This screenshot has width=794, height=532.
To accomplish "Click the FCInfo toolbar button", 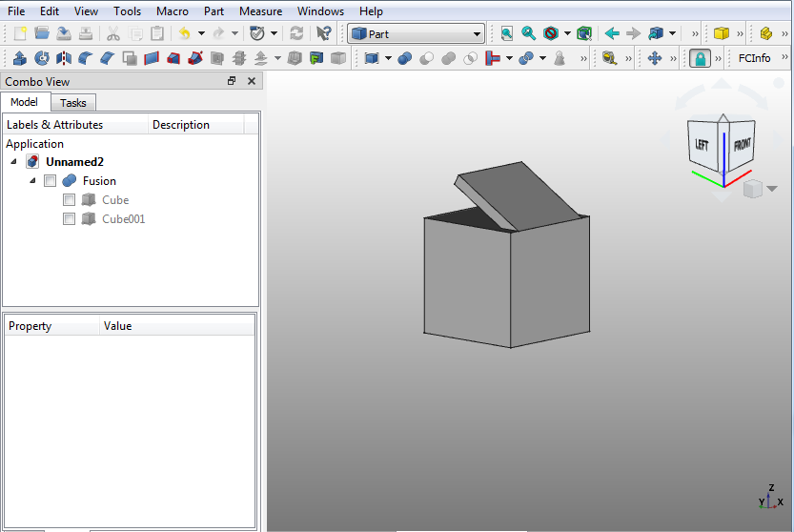I will [754, 58].
